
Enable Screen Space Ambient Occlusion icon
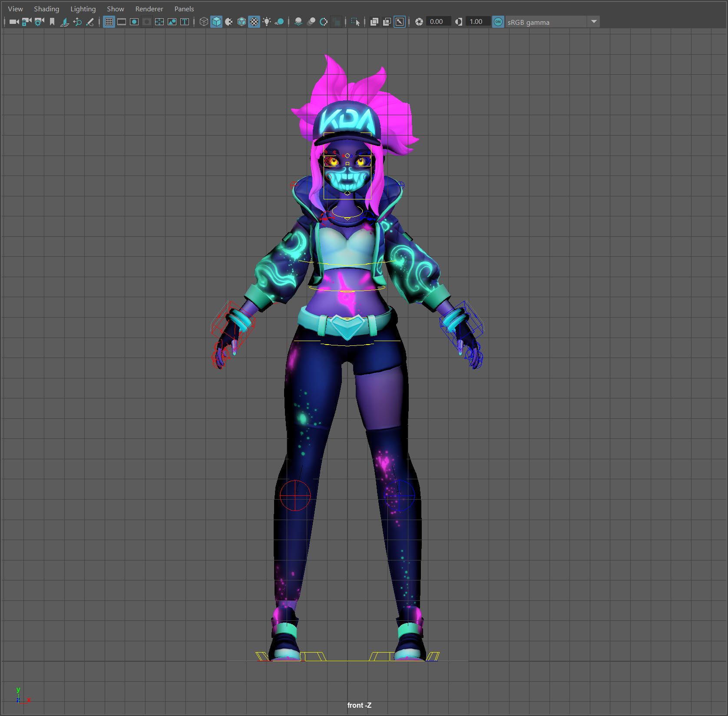tap(298, 22)
